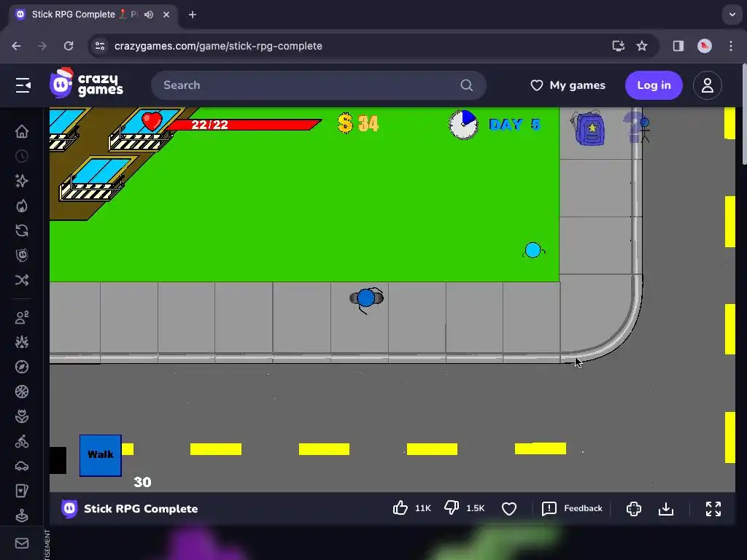The image size is (747, 560).
Task: Click the cyan stick figure pedestrian
Action: click(x=533, y=250)
